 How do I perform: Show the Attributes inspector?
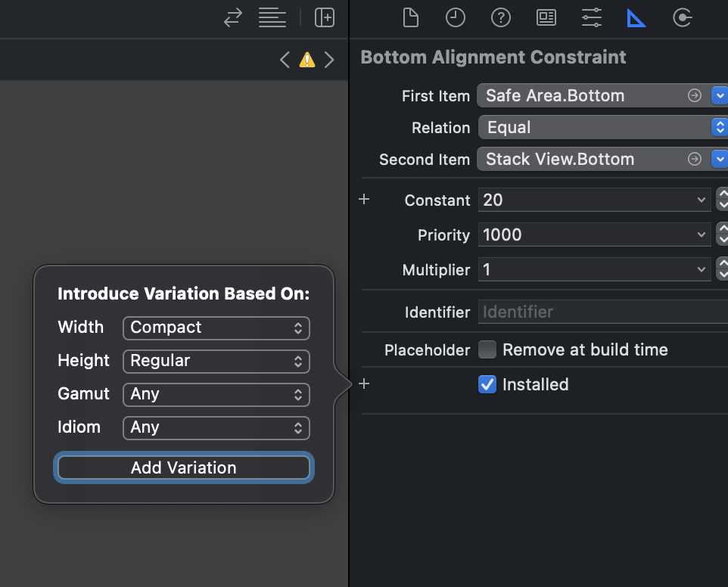coord(591,17)
